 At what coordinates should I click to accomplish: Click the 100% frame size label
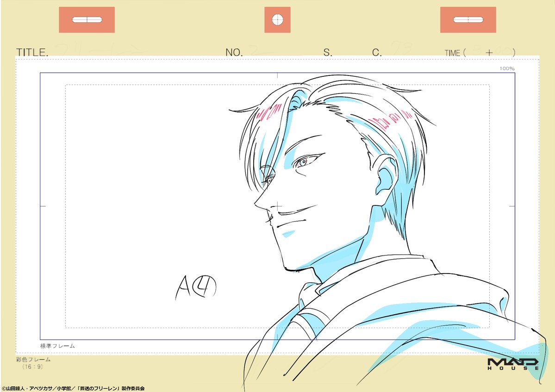[x=507, y=68]
